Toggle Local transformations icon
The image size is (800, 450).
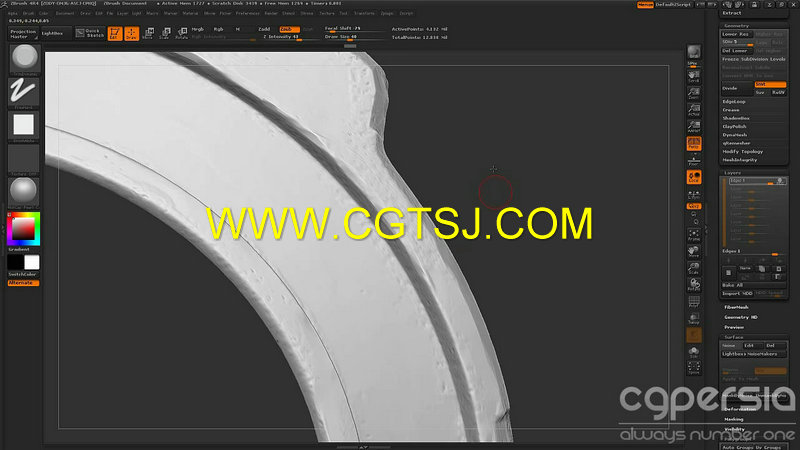693,177
